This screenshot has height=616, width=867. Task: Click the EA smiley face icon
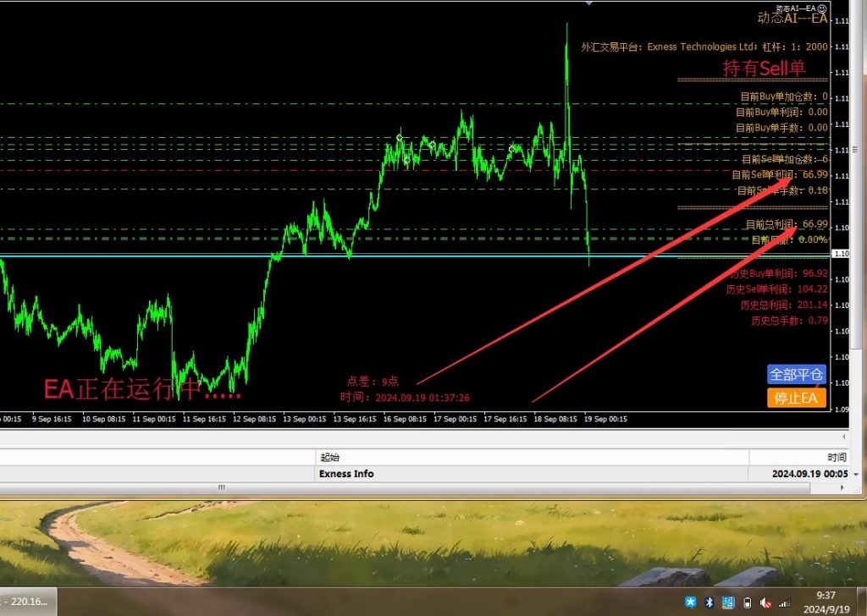pos(822,6)
